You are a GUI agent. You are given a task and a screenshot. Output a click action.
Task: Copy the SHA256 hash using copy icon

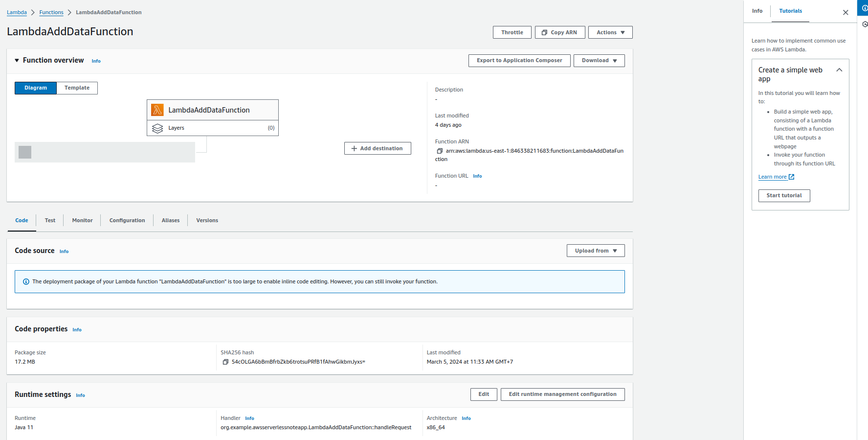pos(225,362)
